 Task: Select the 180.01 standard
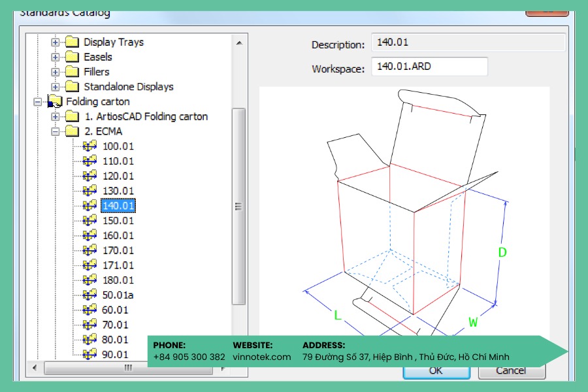tap(118, 280)
